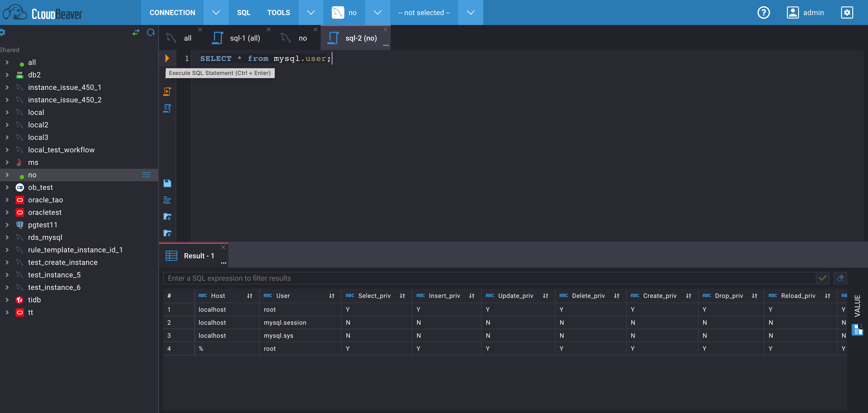Click the format SQL script icon
This screenshot has width=868, height=413.
click(167, 200)
